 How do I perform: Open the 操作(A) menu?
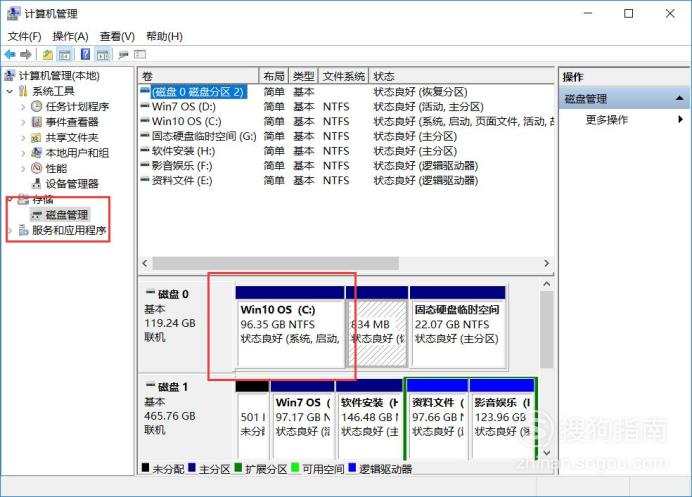pyautogui.click(x=70, y=36)
